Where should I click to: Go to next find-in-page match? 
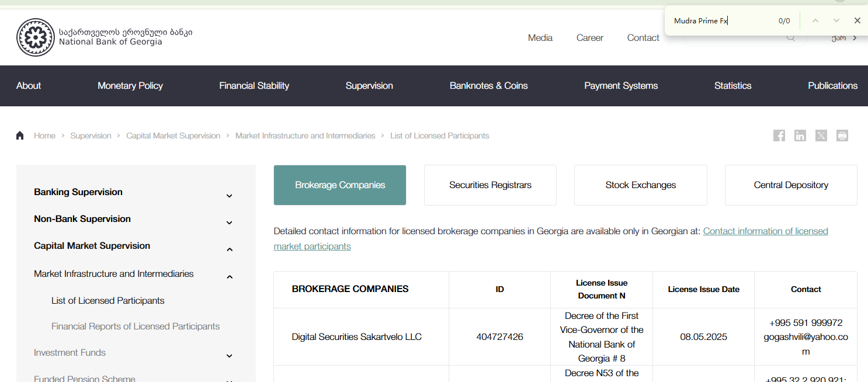[x=836, y=20]
